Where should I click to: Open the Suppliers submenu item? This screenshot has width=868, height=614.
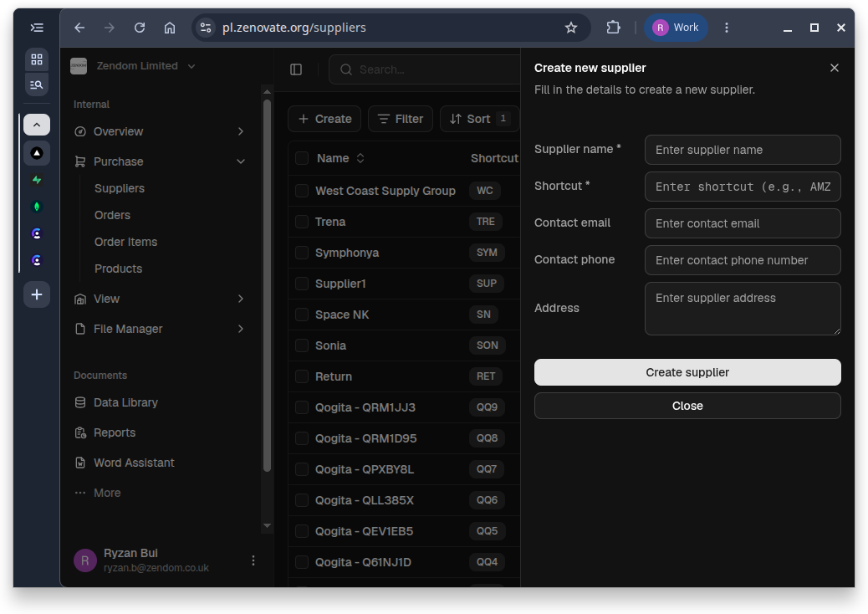(120, 188)
